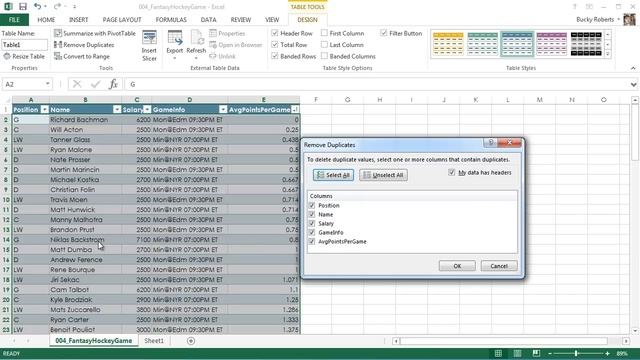
Task: Click the zoom slider handle
Action: pyautogui.click(x=576, y=353)
